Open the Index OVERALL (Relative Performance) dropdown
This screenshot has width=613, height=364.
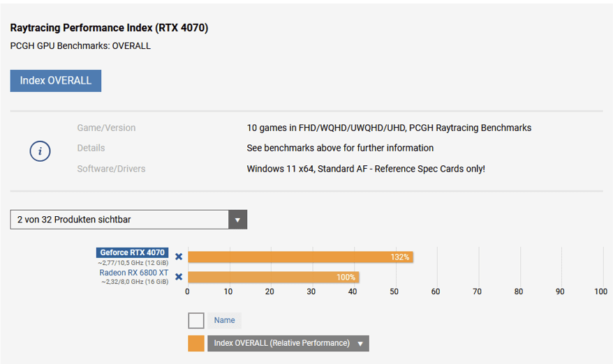[x=288, y=343]
